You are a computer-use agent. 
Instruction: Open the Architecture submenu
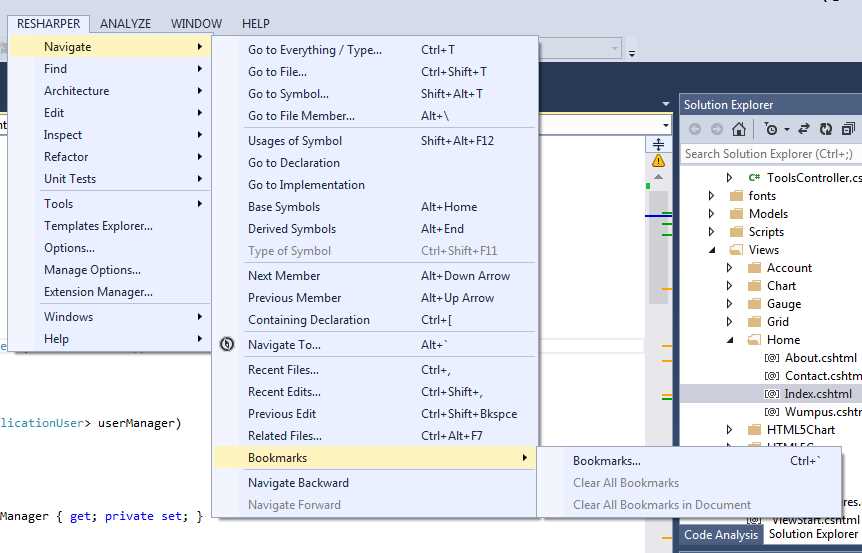pyautogui.click(x=110, y=91)
